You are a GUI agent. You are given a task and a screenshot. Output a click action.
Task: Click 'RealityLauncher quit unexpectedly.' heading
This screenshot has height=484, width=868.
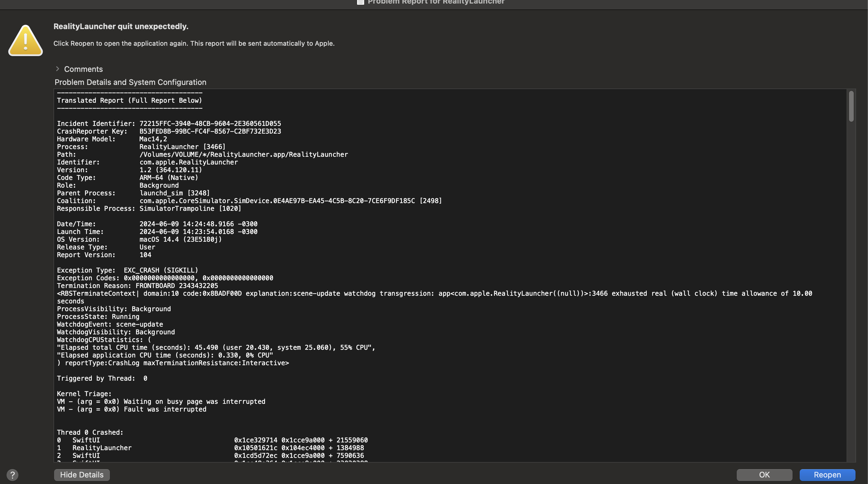[x=121, y=26]
